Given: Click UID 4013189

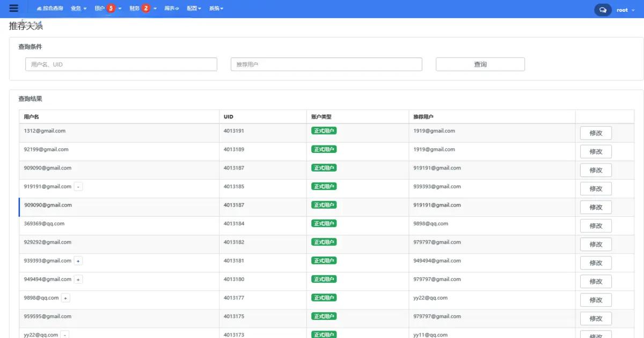Looking at the screenshot, I should tap(234, 150).
